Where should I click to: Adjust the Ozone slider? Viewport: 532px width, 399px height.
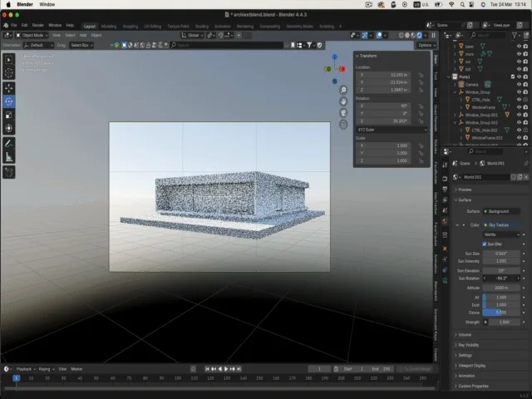pos(501,312)
